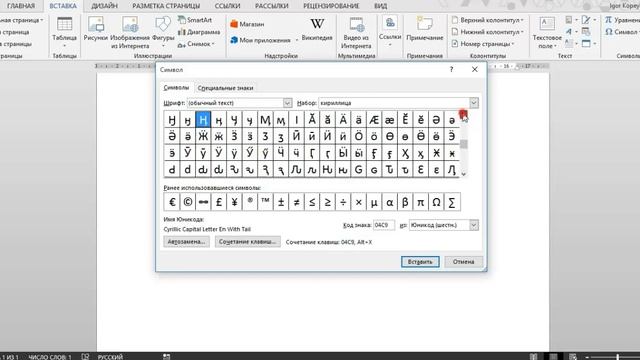Click the spelling proofing icon in status bar
This screenshot has width=640, height=360.
click(x=85, y=356)
